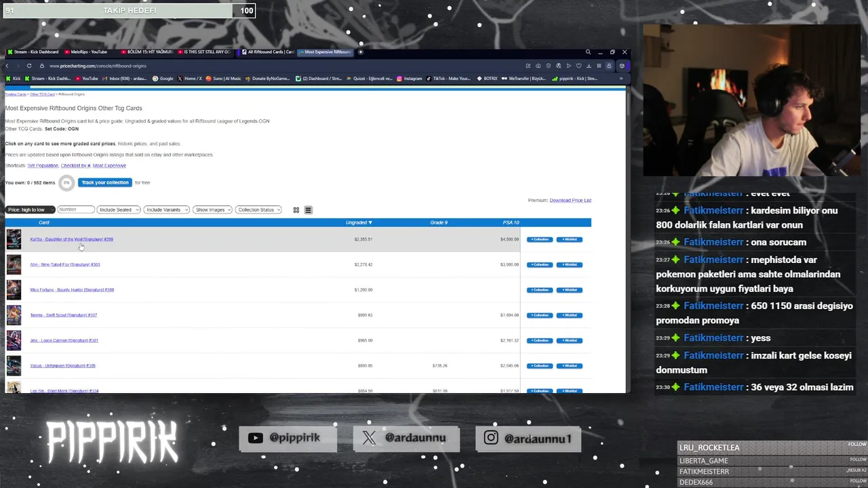This screenshot has height=488, width=868.
Task: Open the pippirik Kick bookmark
Action: tap(574, 79)
